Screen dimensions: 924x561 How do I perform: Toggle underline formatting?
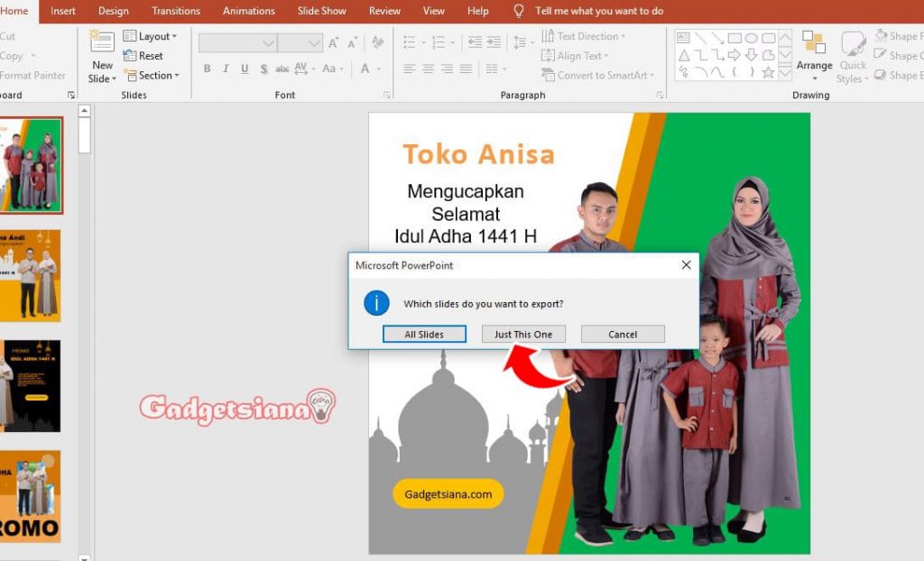[245, 69]
